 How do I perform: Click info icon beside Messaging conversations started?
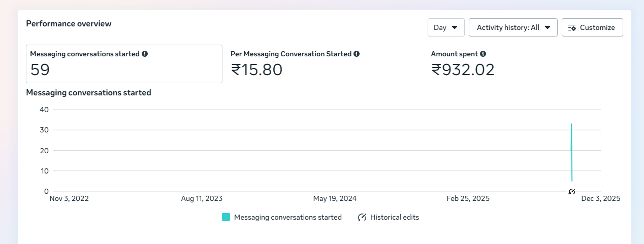145,54
